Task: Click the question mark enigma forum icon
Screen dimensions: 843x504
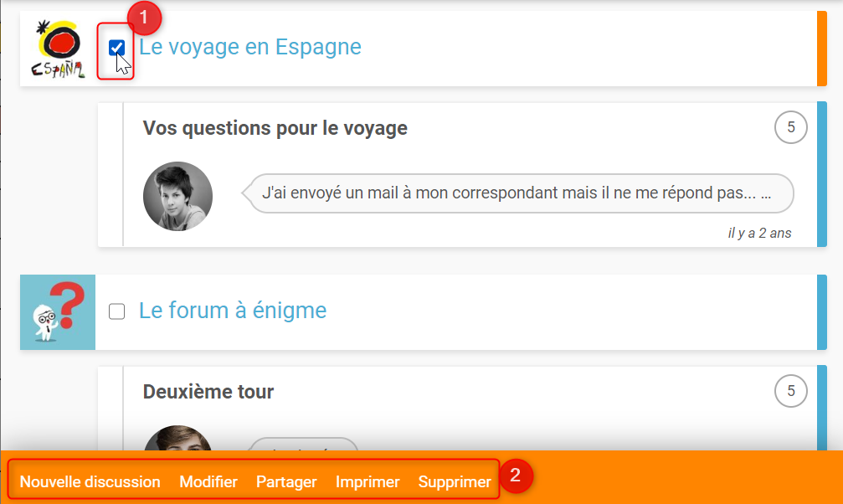Action: 58,311
